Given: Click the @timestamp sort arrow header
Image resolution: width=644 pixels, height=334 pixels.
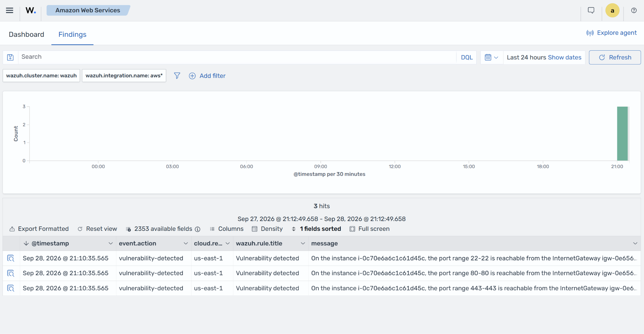Looking at the screenshot, I should tap(26, 243).
